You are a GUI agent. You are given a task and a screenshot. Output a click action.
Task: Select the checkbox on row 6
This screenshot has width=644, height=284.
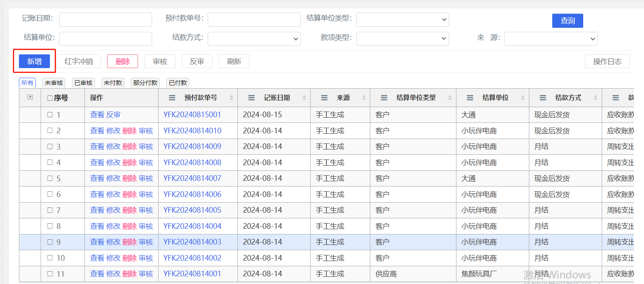[50, 194]
